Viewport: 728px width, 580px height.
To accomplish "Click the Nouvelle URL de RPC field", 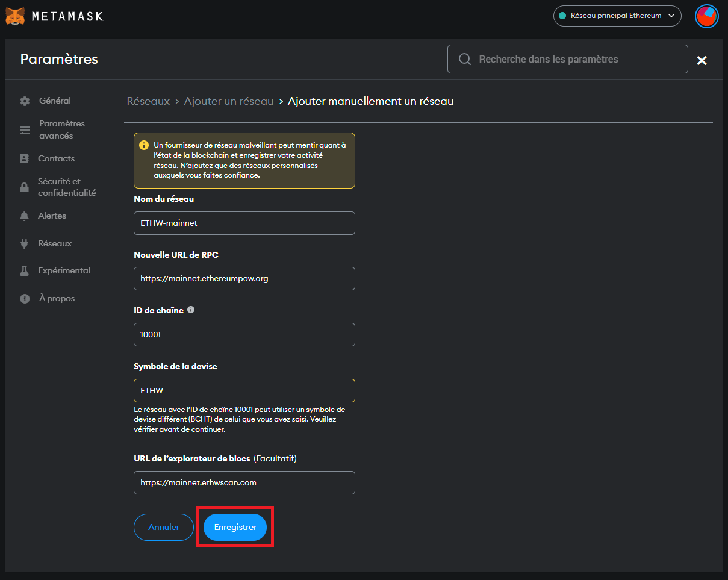I will 244,279.
